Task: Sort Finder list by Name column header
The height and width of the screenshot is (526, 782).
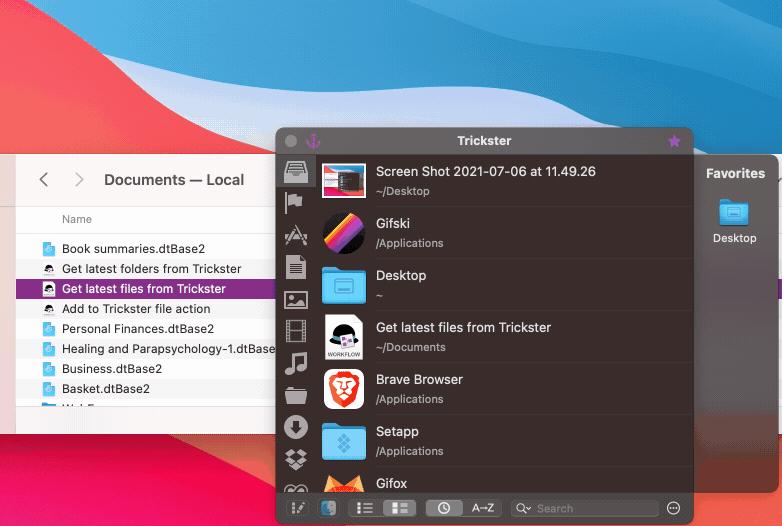Action: coord(77,219)
